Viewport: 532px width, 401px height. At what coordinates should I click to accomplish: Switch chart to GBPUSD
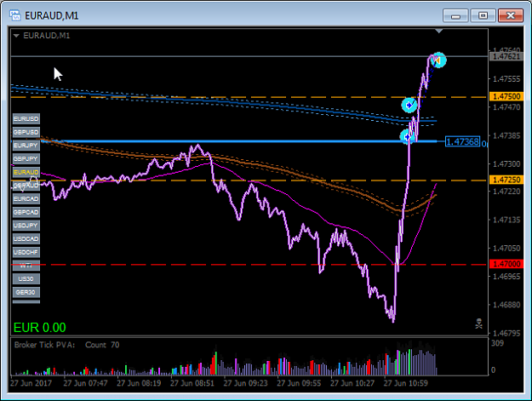(26, 132)
